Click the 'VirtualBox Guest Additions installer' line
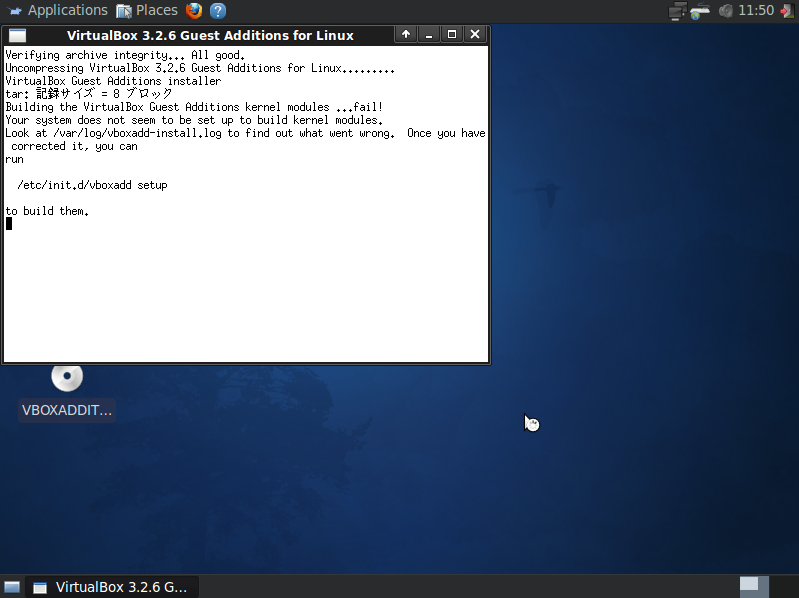799x598 pixels. click(x=113, y=81)
